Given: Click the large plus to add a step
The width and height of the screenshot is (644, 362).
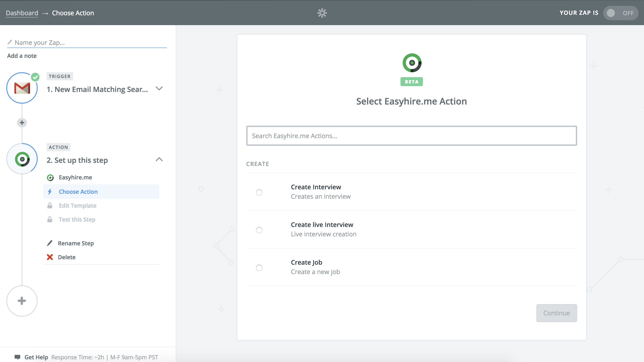Looking at the screenshot, I should [22, 301].
